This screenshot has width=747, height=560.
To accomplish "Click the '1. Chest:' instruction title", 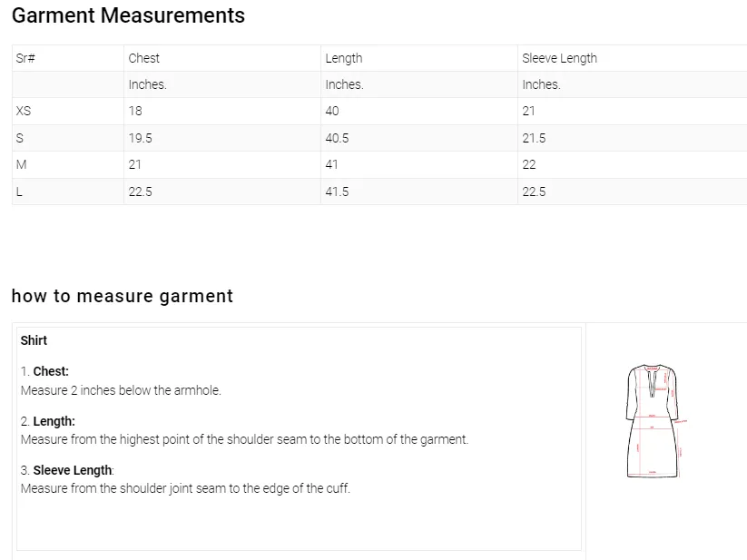I will click(x=45, y=371).
